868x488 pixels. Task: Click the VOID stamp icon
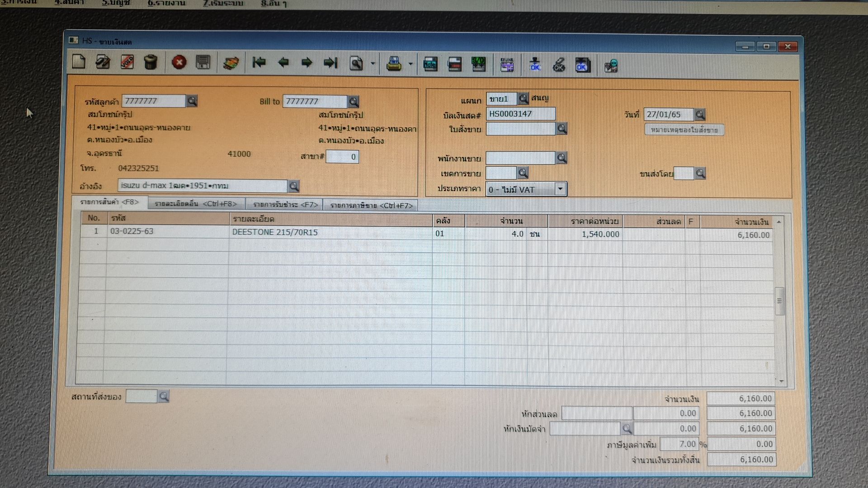127,62
